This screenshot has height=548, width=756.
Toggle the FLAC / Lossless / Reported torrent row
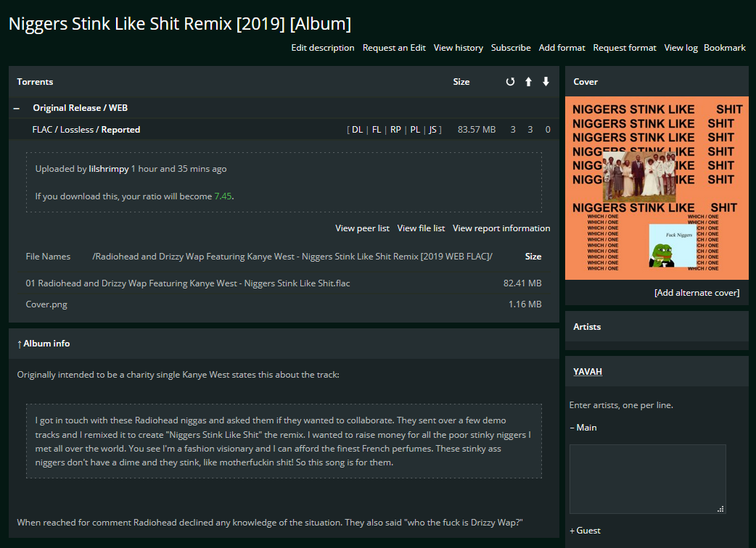86,130
